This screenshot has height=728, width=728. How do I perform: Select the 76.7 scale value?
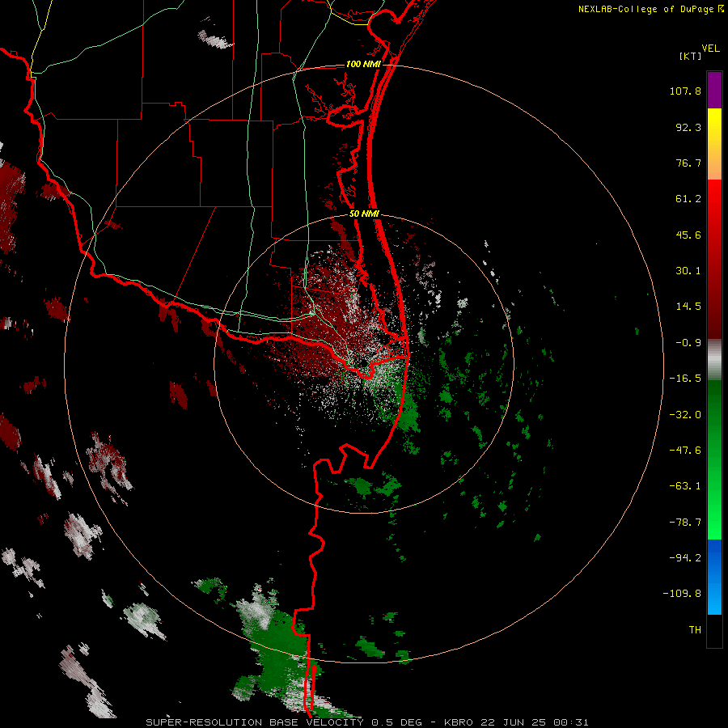(688, 163)
